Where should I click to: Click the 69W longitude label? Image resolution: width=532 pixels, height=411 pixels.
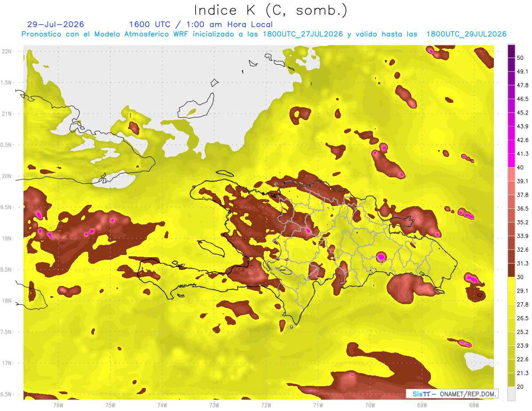click(x=422, y=405)
